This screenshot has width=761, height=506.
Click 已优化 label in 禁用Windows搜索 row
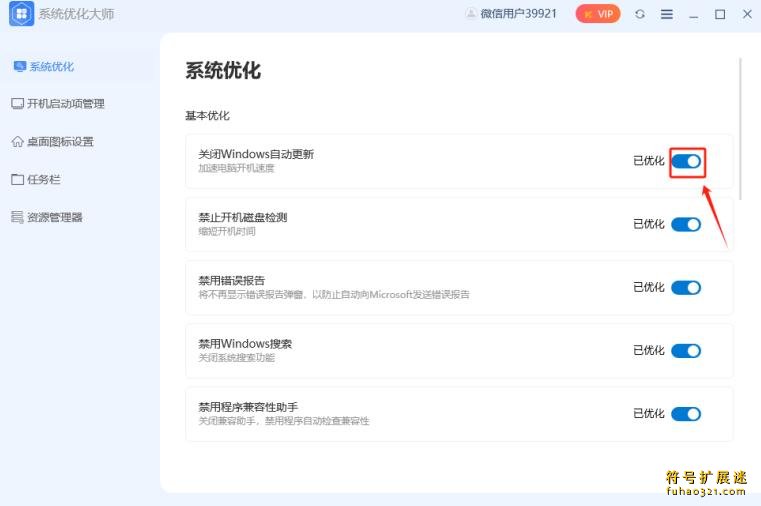tap(648, 350)
